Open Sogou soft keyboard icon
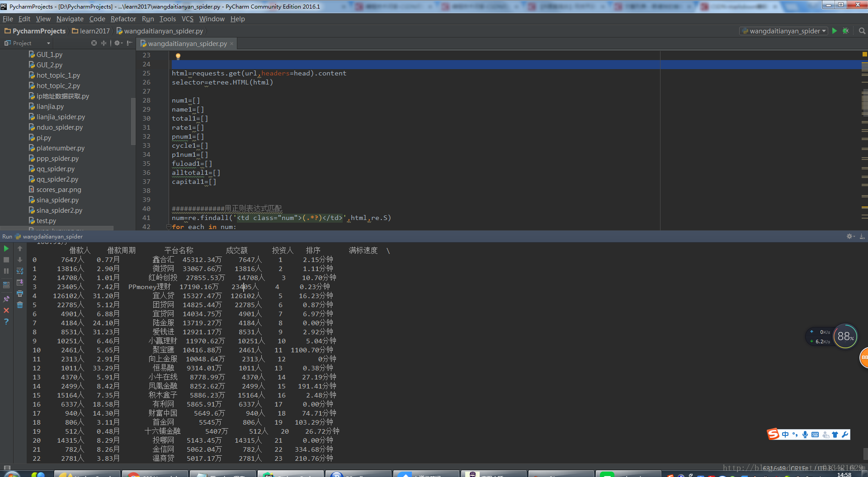Screen dimensions: 868x477 coord(815,435)
